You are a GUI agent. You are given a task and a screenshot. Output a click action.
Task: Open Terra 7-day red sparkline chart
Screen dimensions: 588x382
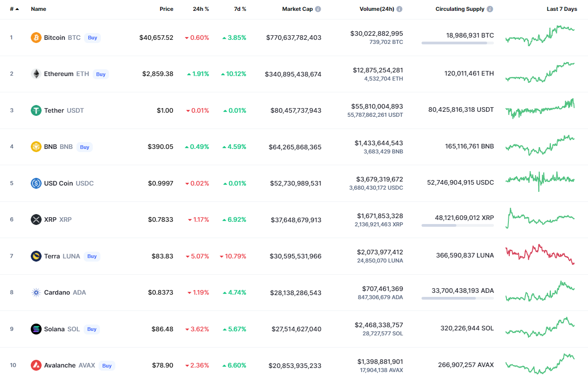[540, 254]
